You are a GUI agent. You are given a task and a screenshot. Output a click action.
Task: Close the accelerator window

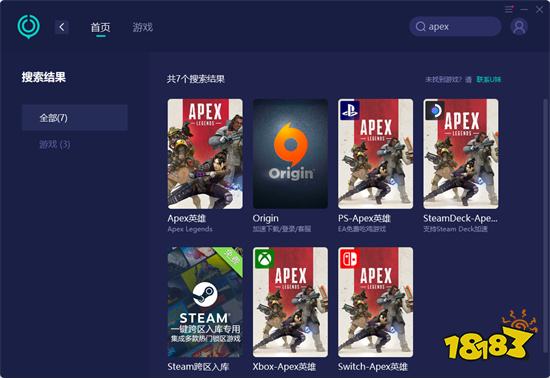(539, 9)
